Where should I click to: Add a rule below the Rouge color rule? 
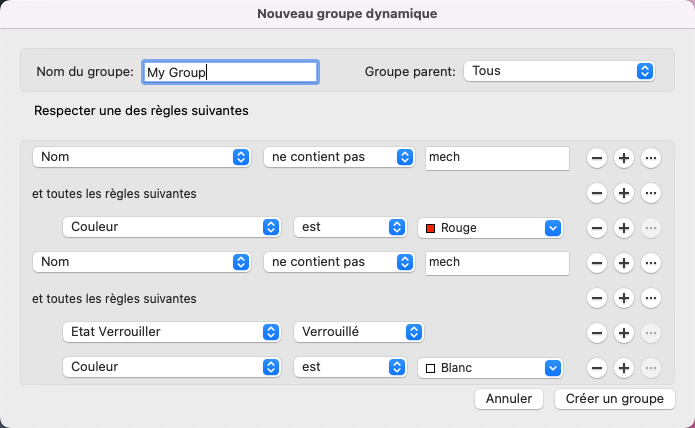[623, 228]
